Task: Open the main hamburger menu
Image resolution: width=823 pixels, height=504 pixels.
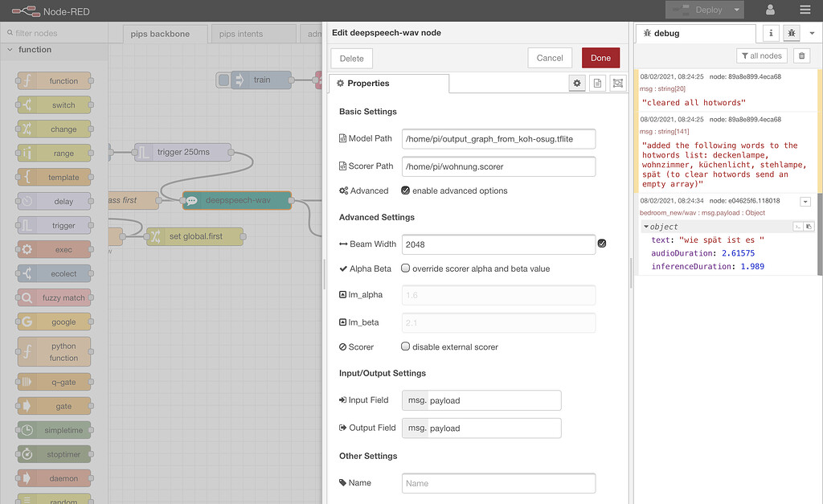Action: [804, 11]
